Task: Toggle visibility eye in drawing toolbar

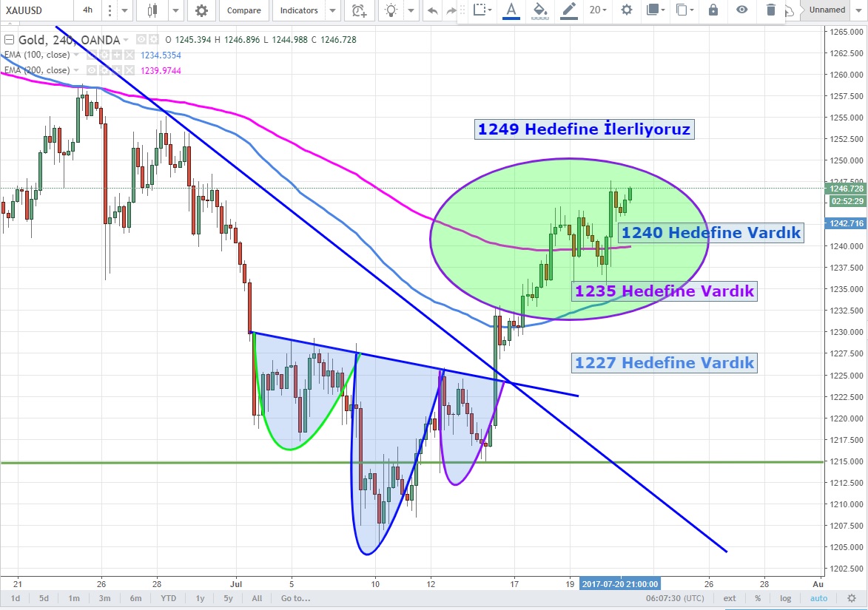Action: 741,10
